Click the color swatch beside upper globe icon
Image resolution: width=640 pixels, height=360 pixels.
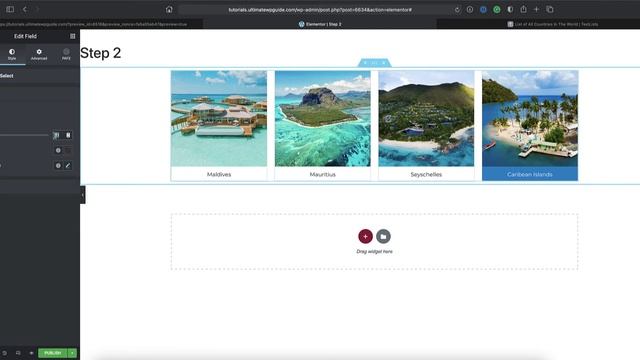click(68, 151)
